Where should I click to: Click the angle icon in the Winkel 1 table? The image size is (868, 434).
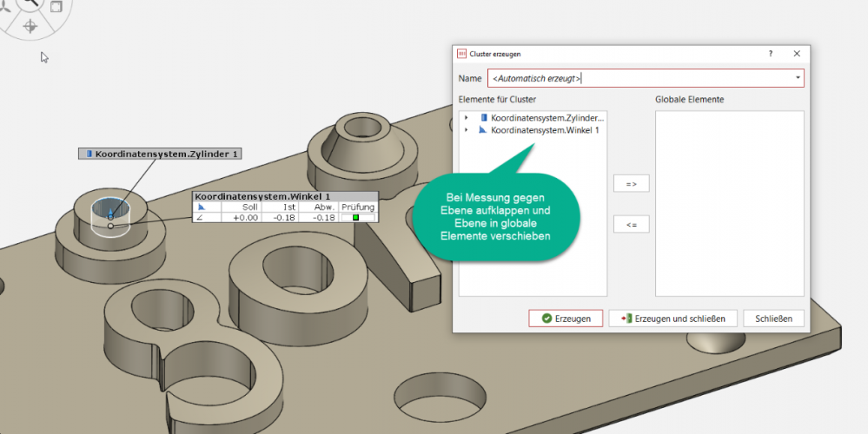pyautogui.click(x=201, y=207)
